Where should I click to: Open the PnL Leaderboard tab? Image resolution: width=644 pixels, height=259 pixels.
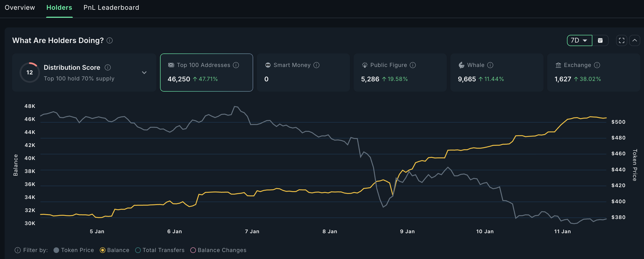[x=111, y=7]
